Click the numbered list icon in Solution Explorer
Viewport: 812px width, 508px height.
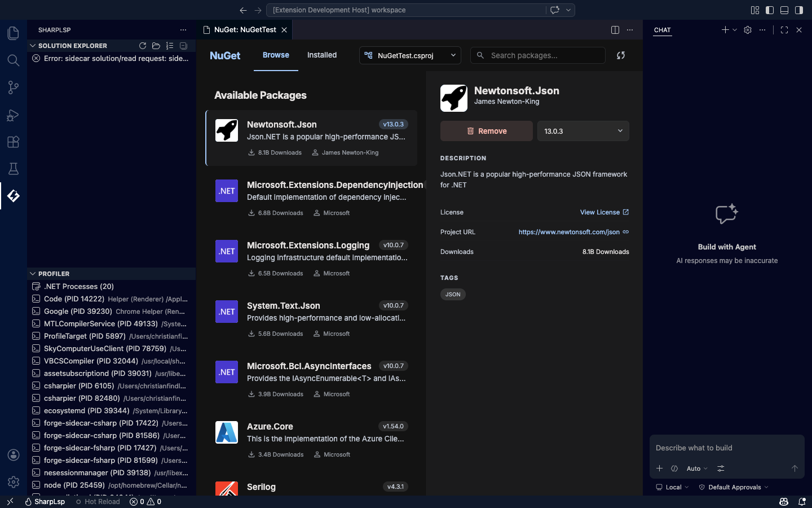coord(170,46)
